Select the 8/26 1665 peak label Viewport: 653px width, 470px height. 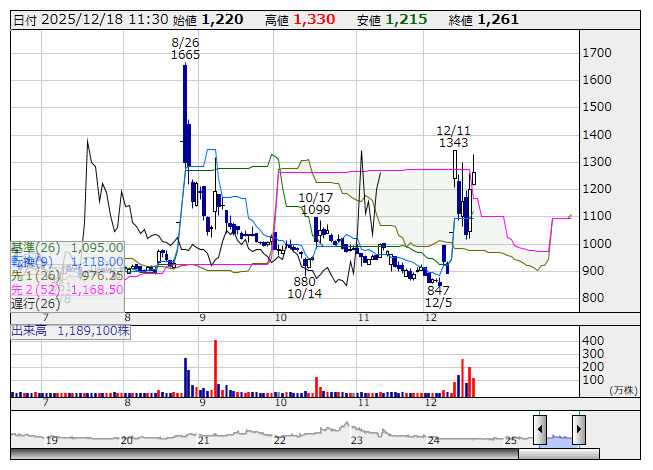[185, 49]
